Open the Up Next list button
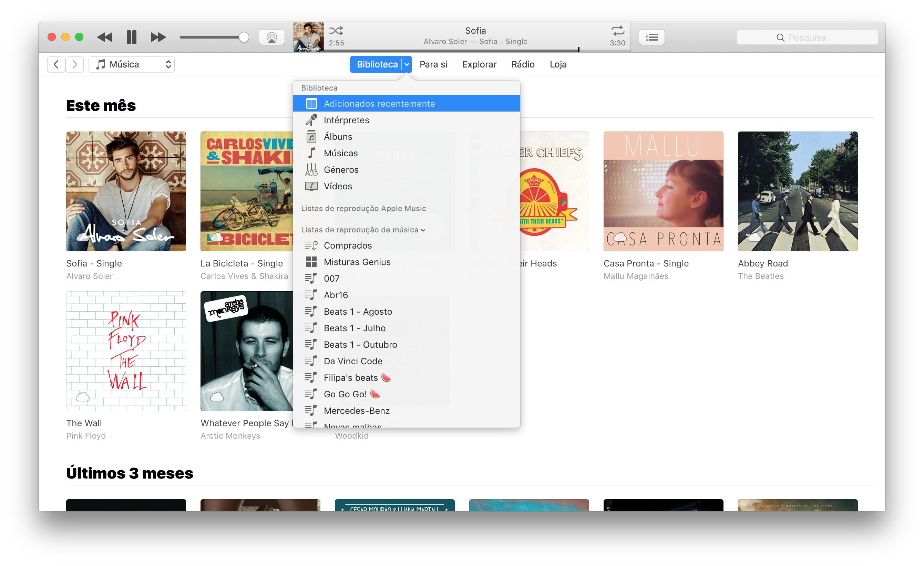The height and width of the screenshot is (566, 924). tap(651, 37)
